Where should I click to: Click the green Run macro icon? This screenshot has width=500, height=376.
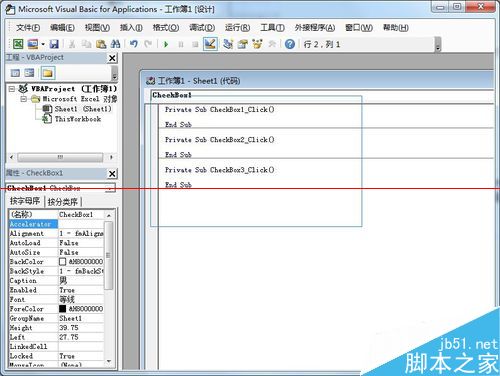pos(166,44)
